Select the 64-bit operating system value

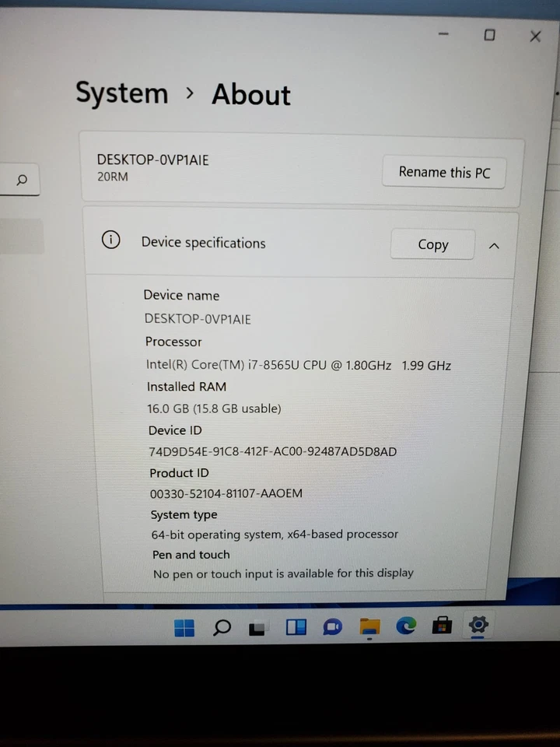[275, 534]
